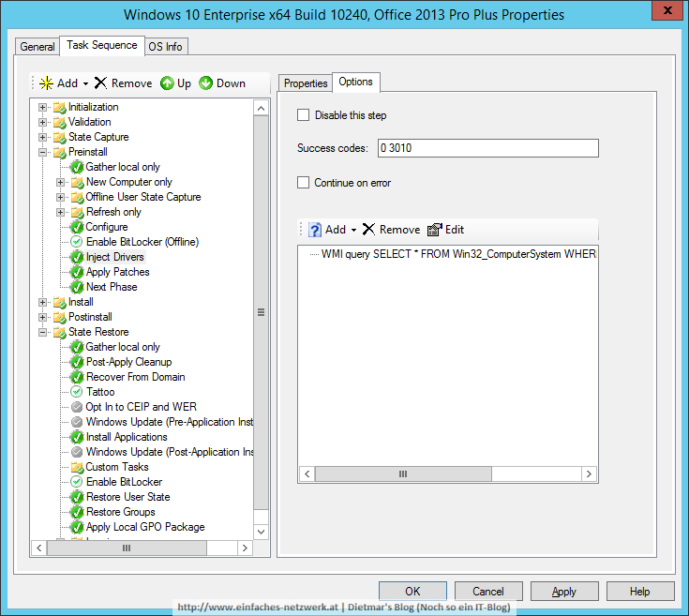
Task: Click grey icon of Windows Update (Pre-Application)
Action: 77,422
